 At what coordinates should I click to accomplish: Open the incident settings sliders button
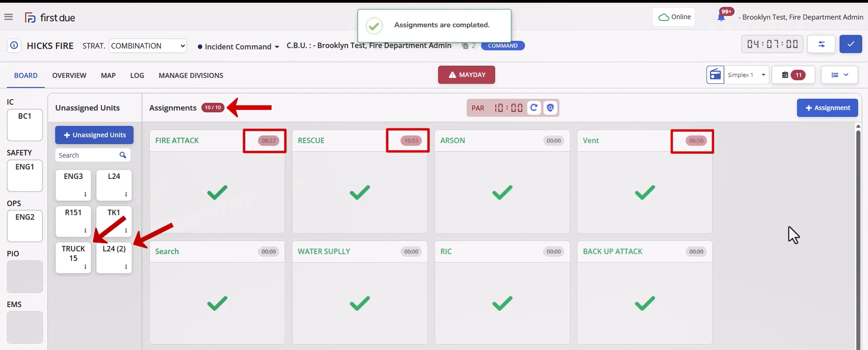coord(821,44)
